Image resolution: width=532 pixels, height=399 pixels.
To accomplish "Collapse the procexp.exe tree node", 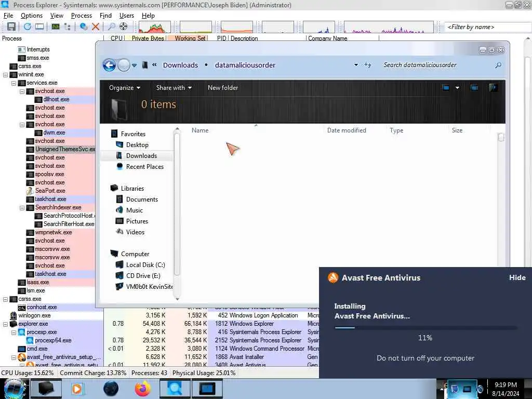I will (x=14, y=332).
